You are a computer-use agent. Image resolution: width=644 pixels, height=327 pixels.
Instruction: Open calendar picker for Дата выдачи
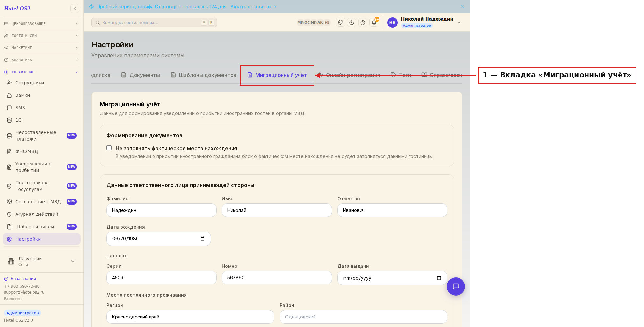(439, 278)
